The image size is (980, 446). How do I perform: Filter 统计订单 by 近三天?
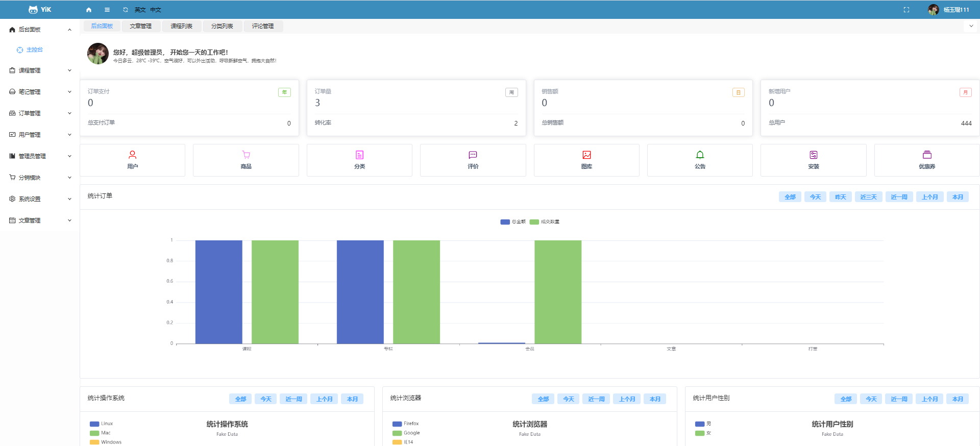(x=869, y=197)
